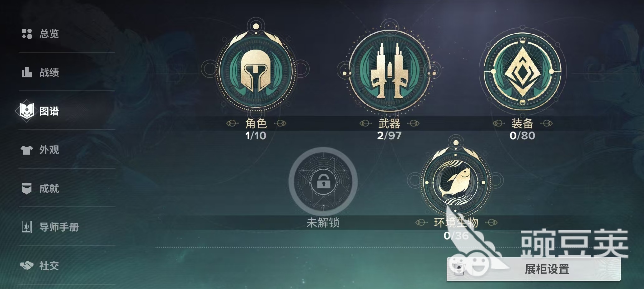Click the 社交 handshake icon
This screenshot has height=289, width=644.
[x=27, y=266]
